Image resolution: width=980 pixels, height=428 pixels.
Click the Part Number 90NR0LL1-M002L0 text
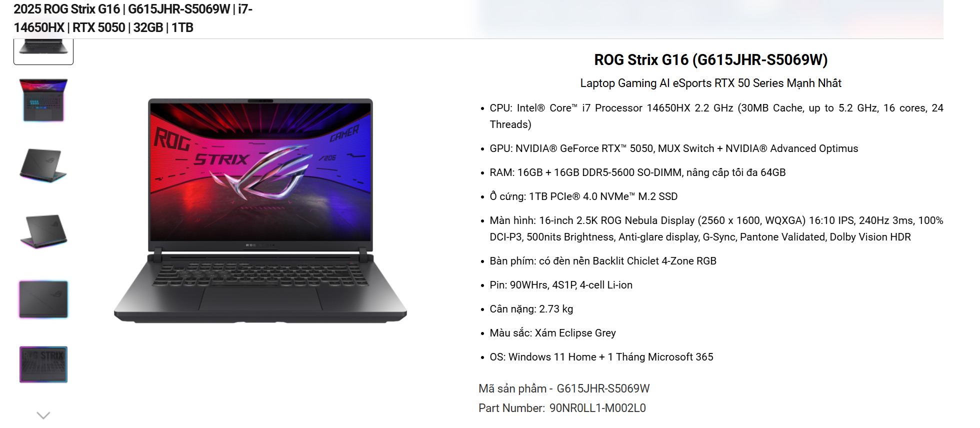562,408
